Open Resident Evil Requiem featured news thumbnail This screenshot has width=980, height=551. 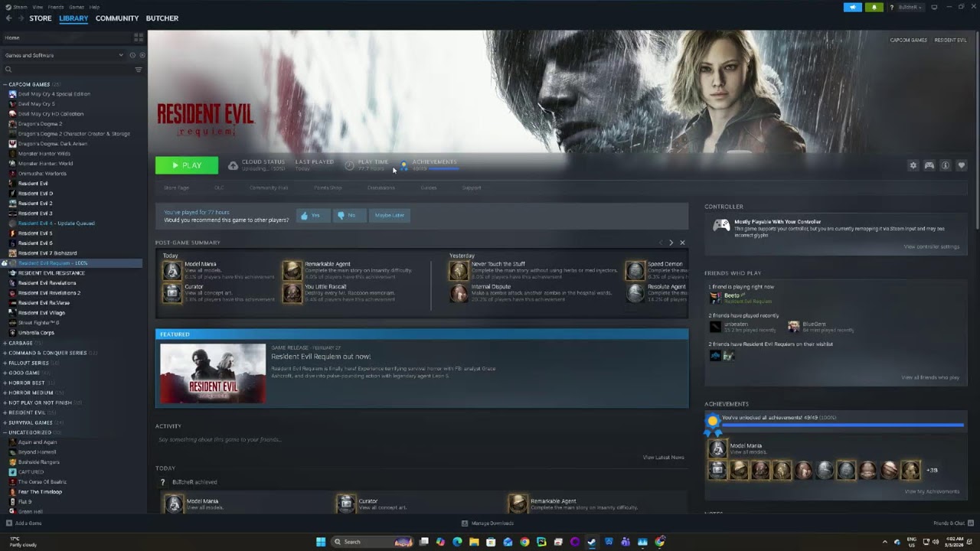[213, 373]
